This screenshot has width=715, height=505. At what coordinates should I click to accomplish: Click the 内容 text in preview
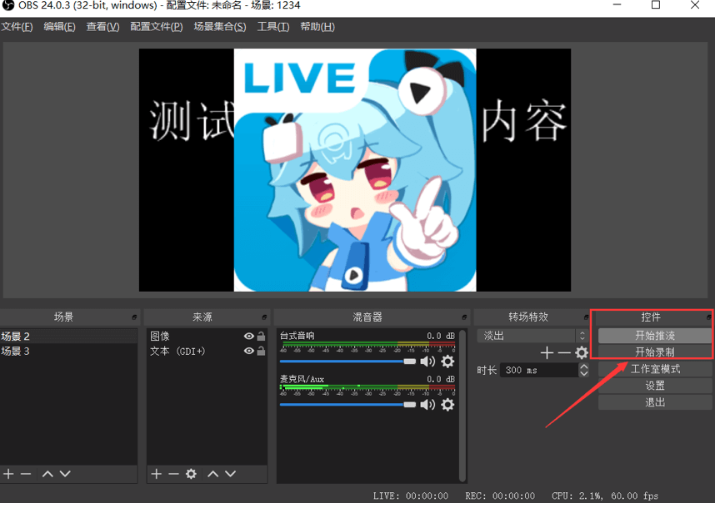pyautogui.click(x=524, y=120)
